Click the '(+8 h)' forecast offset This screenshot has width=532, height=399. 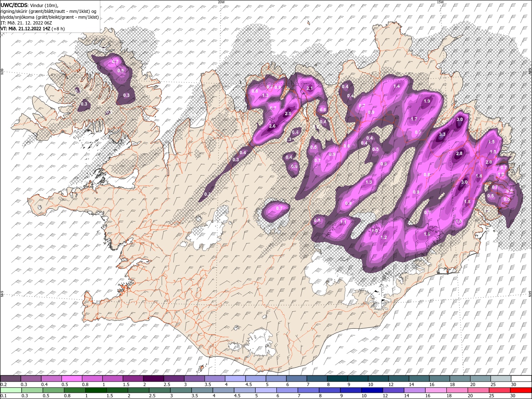(58, 28)
